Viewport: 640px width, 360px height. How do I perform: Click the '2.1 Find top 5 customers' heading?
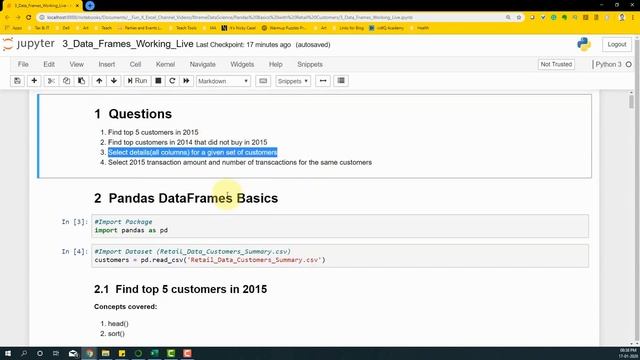pos(180,289)
